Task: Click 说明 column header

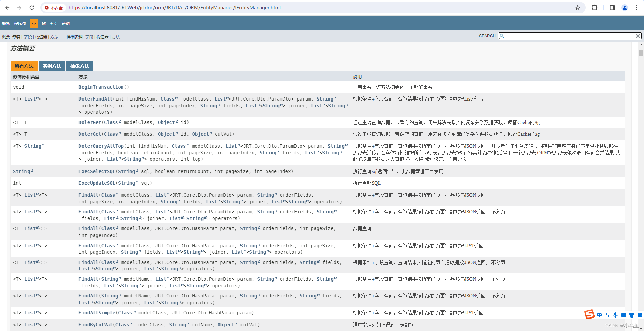Action: tap(357, 77)
